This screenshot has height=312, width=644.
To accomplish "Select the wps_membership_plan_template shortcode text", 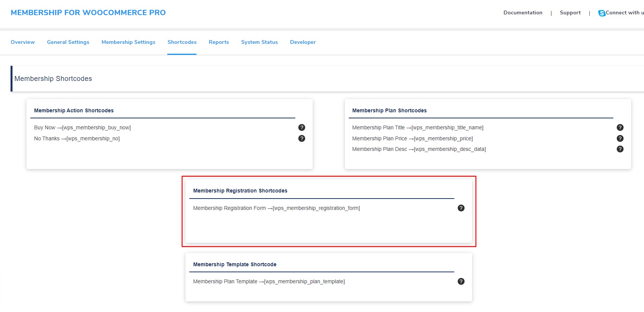I will pos(304,281).
